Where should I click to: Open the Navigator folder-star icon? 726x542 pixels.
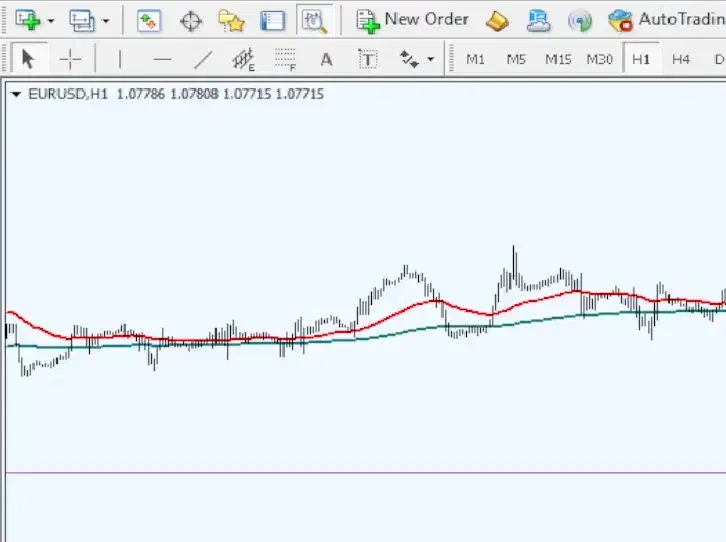tap(231, 20)
